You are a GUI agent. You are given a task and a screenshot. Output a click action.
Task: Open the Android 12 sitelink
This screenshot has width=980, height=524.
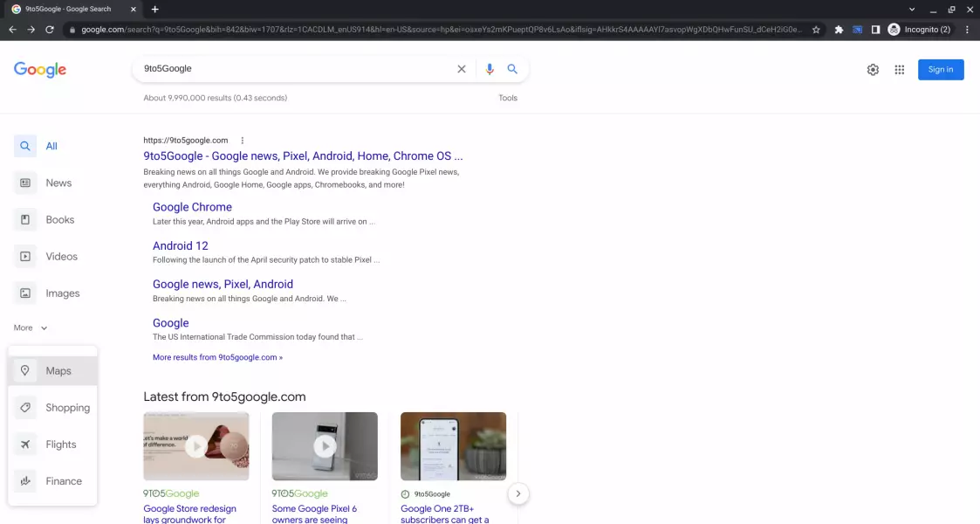(180, 246)
